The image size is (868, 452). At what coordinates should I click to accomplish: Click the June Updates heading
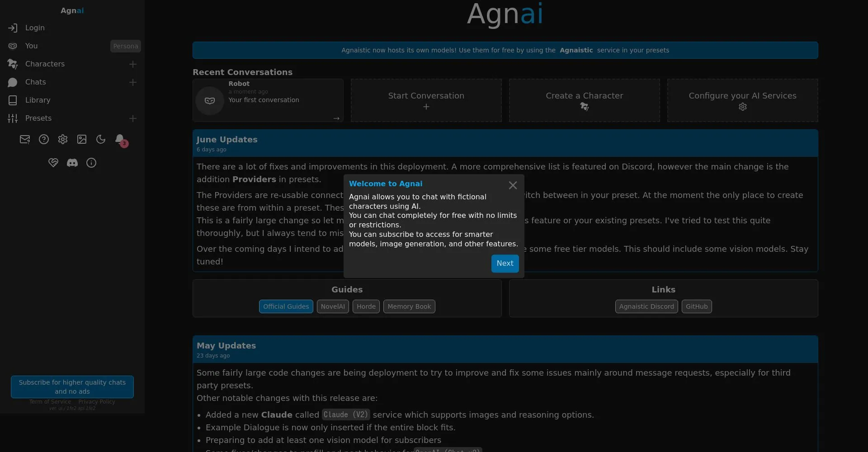227,140
